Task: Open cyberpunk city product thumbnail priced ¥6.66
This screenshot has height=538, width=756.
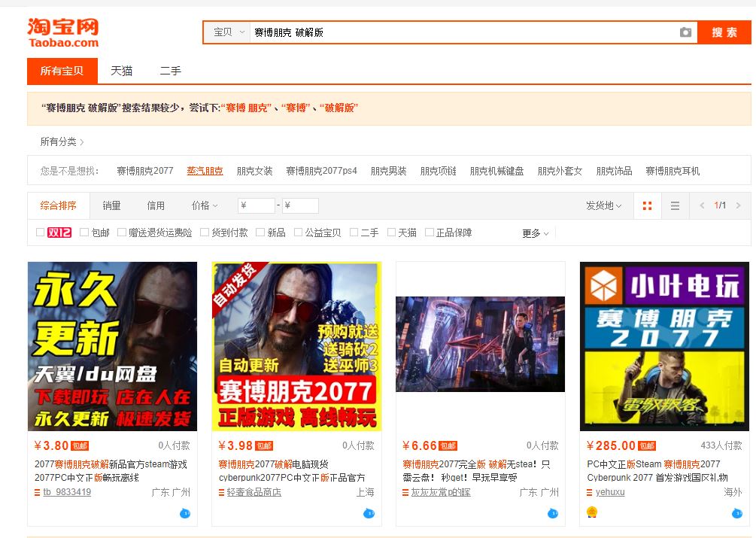Action: point(480,344)
